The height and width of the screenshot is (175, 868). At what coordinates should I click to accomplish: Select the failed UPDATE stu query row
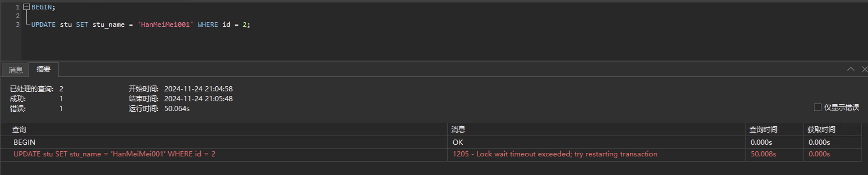[x=114, y=154]
